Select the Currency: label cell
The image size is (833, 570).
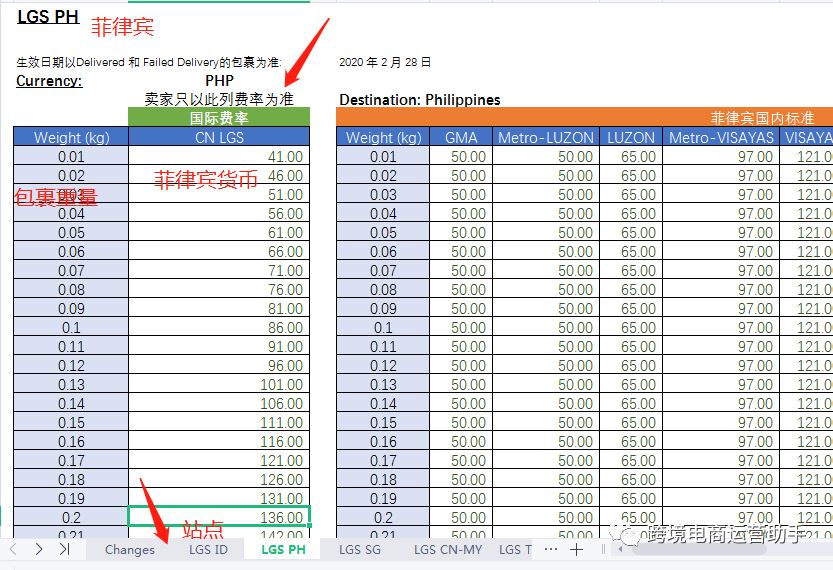click(49, 81)
